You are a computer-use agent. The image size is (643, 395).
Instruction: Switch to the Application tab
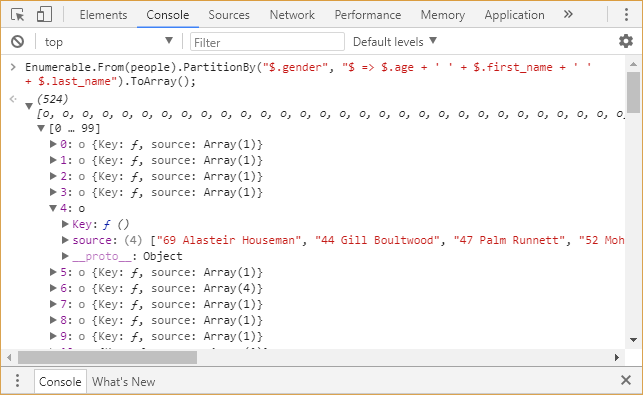click(515, 15)
